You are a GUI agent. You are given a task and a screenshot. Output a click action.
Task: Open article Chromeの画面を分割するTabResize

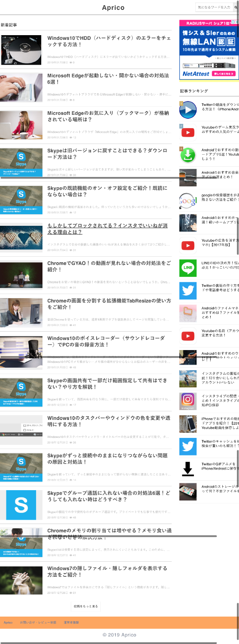pos(109,304)
